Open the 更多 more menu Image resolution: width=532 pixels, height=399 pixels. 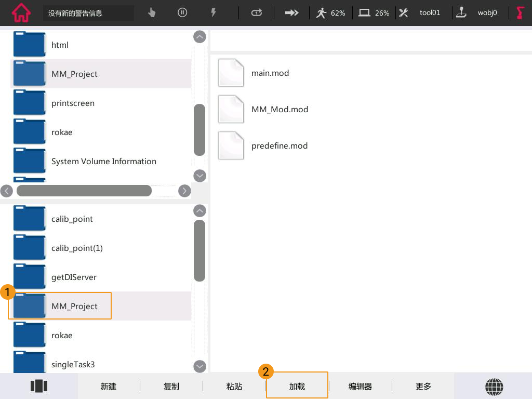click(x=423, y=387)
